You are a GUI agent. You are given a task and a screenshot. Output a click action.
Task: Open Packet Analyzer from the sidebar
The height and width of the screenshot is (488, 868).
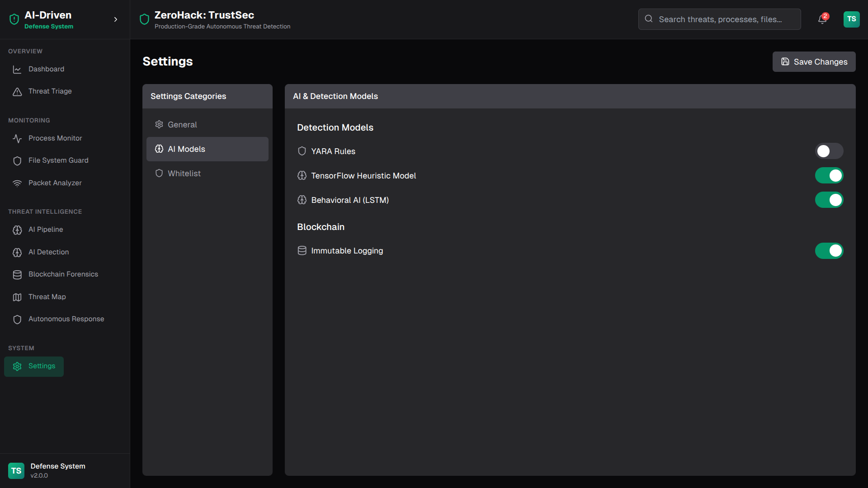55,183
